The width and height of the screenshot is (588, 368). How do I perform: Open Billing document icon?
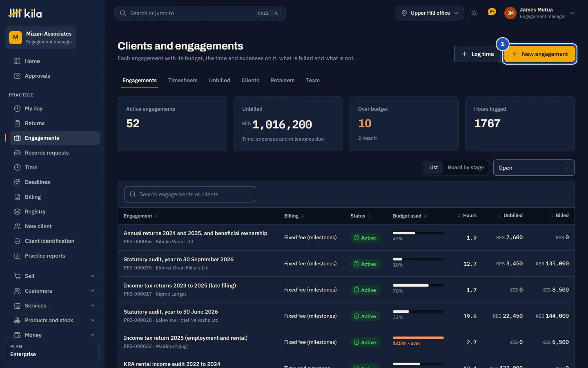[17, 197]
